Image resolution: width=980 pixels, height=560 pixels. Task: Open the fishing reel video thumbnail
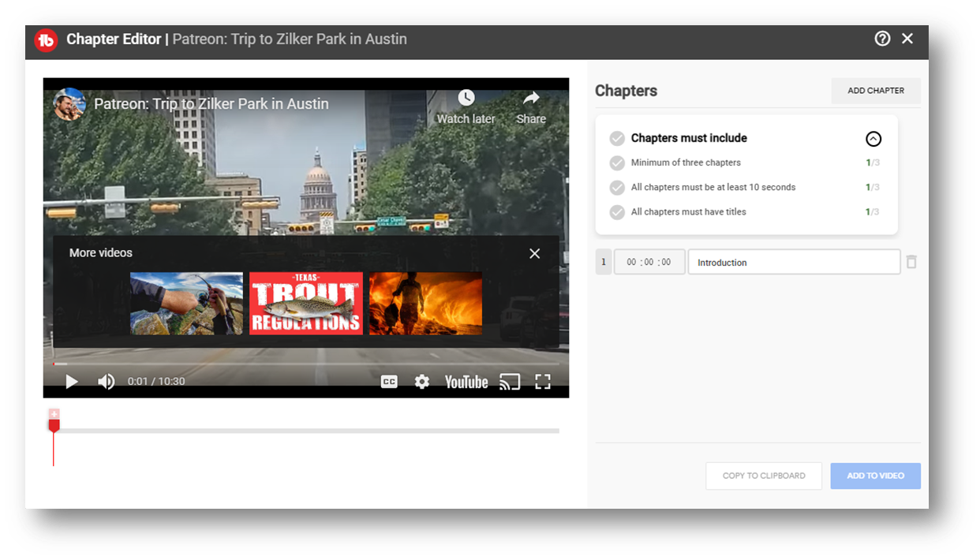click(186, 304)
